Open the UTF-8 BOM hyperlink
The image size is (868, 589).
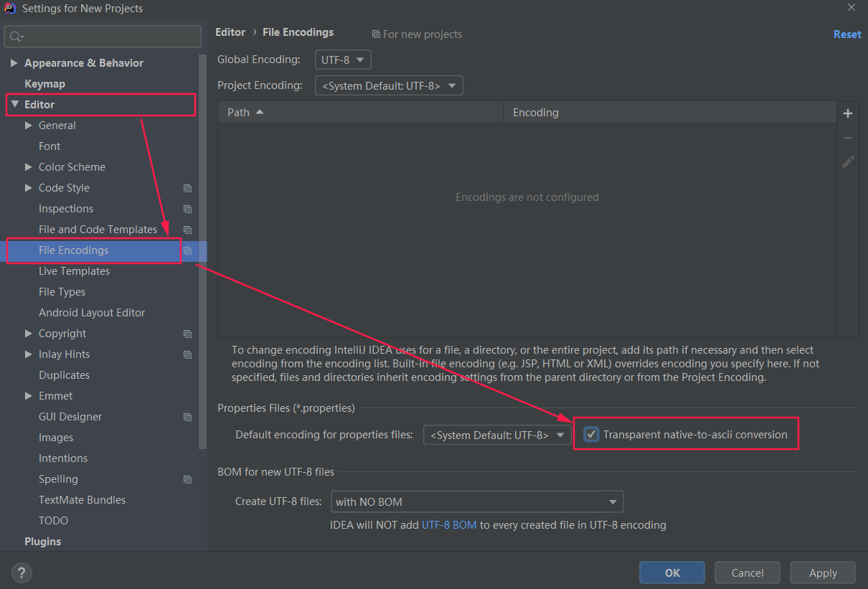click(449, 525)
